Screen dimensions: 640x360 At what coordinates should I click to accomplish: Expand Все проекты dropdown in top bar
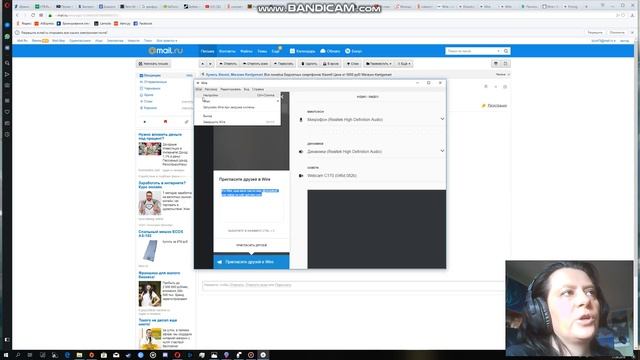tap(167, 41)
